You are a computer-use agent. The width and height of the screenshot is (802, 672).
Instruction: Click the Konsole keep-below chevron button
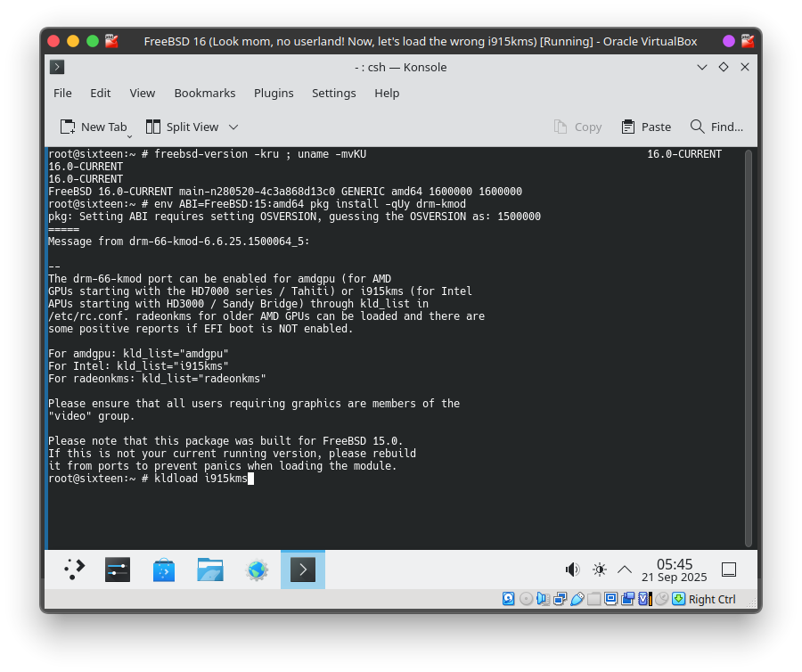(x=702, y=67)
